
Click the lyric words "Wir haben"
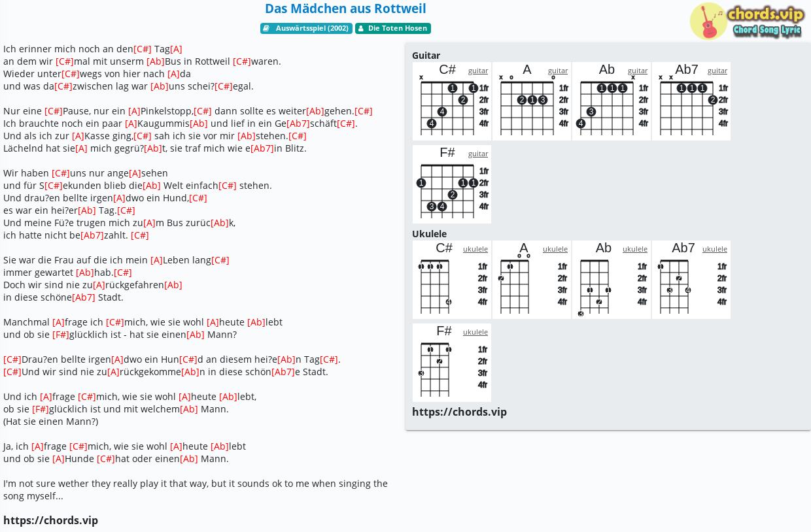tap(26, 173)
